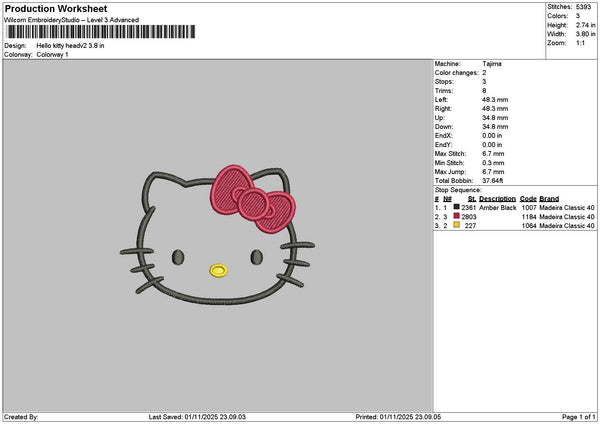Select thread code '1007'
The height and width of the screenshot is (424, 600).
click(x=529, y=208)
